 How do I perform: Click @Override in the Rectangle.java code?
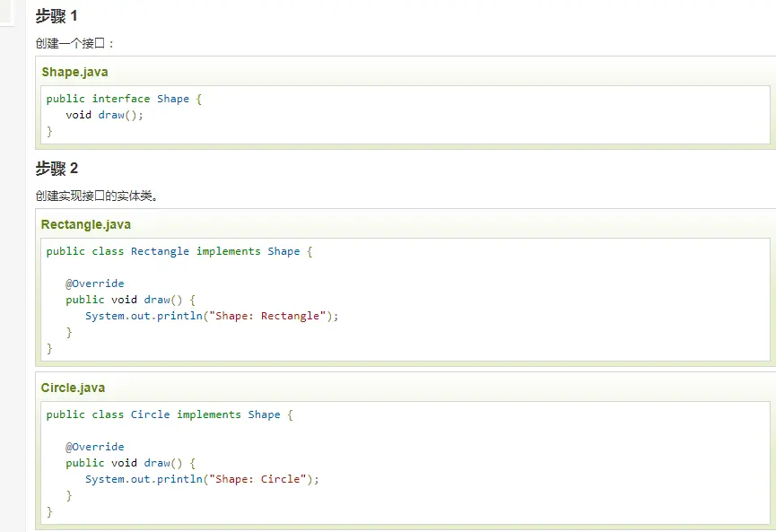94,283
